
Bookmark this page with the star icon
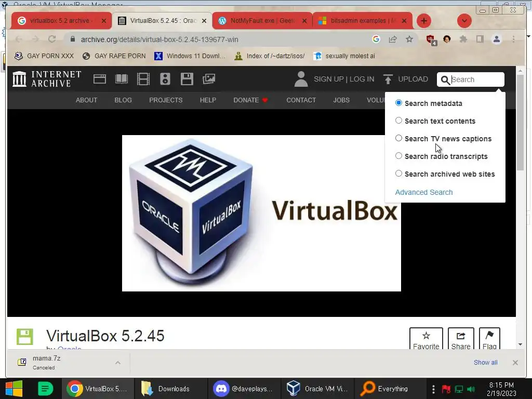pyautogui.click(x=409, y=39)
